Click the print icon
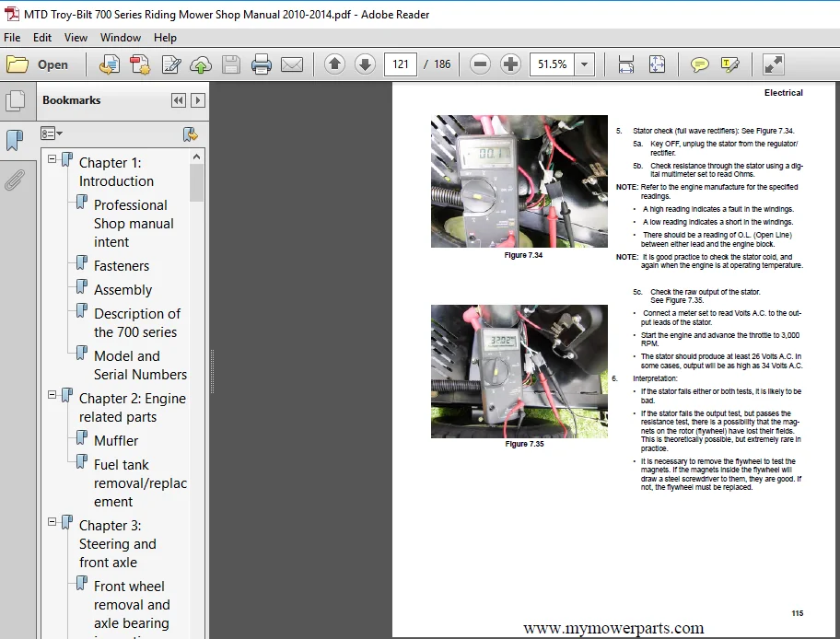Viewport: 840px width, 639px height. (x=262, y=64)
